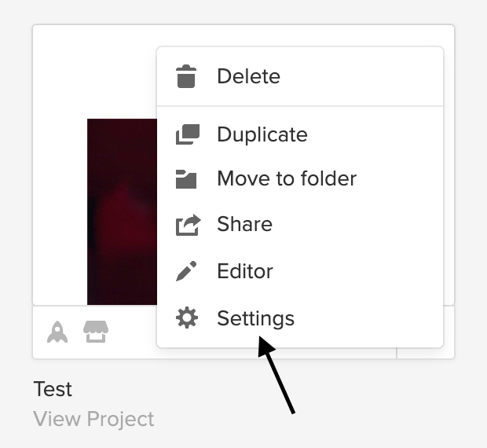Click the share arrow icon
The height and width of the screenshot is (448, 487).
(x=187, y=226)
